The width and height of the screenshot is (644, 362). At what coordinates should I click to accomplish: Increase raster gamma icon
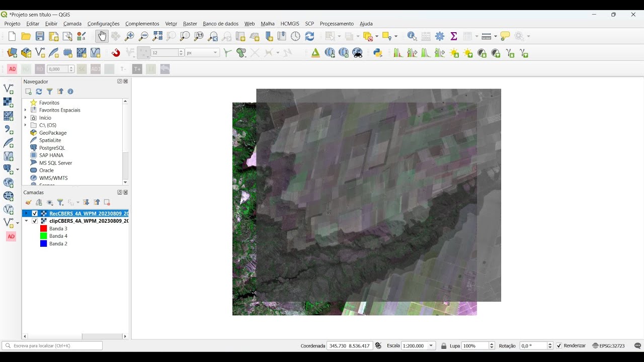pyautogui.click(x=510, y=53)
